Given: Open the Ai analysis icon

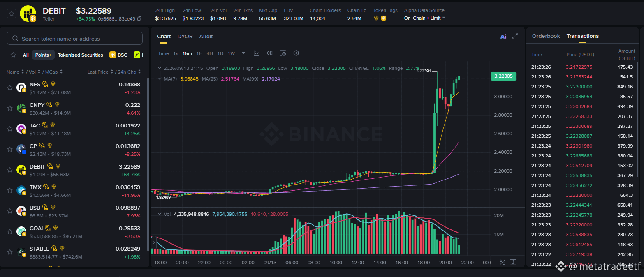Looking at the screenshot, I should 503,36.
